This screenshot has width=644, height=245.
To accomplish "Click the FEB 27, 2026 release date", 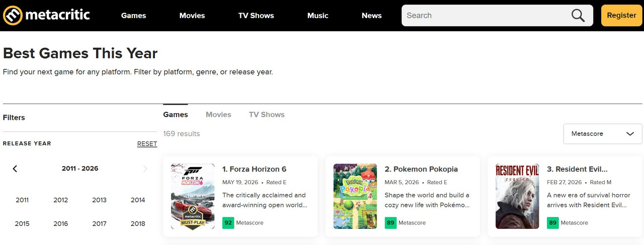I will [x=565, y=182].
